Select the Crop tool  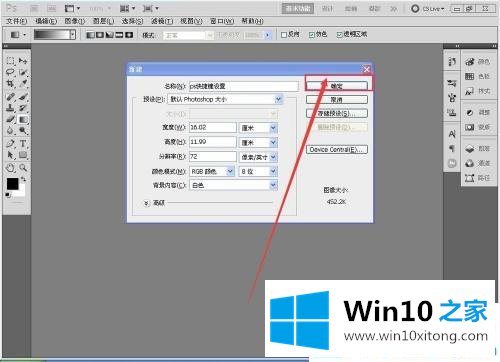coord(10,83)
